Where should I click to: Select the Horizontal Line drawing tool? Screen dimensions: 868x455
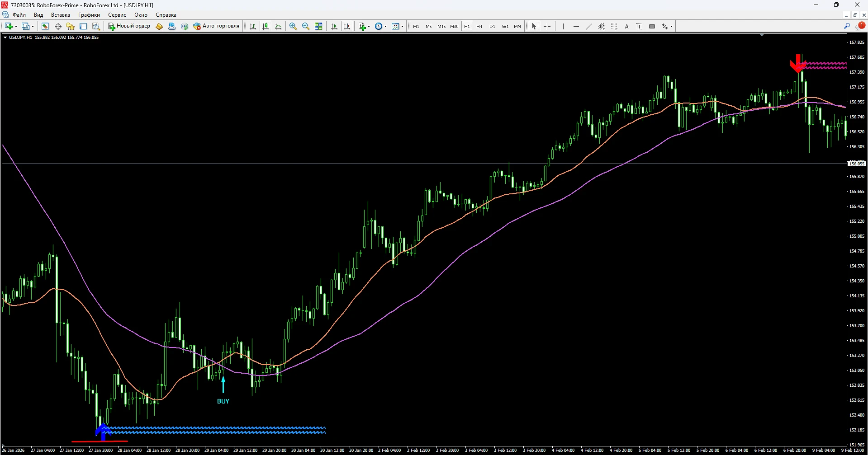point(576,26)
